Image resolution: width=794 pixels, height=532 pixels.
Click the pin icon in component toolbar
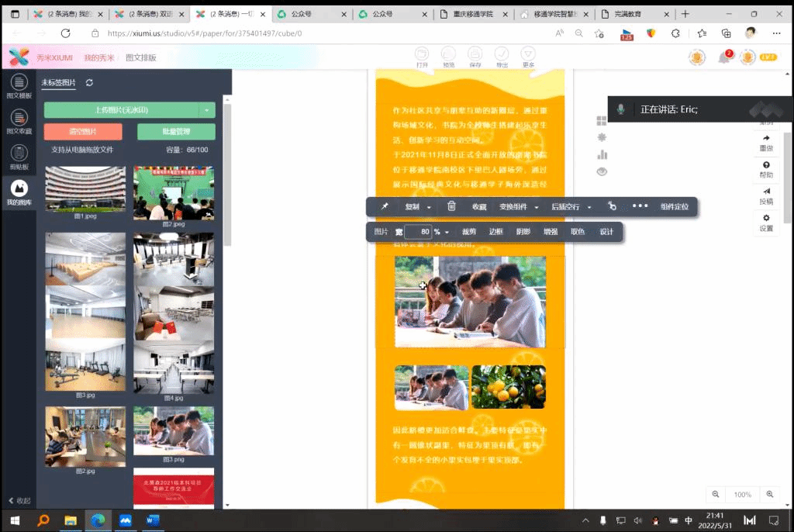click(385, 206)
